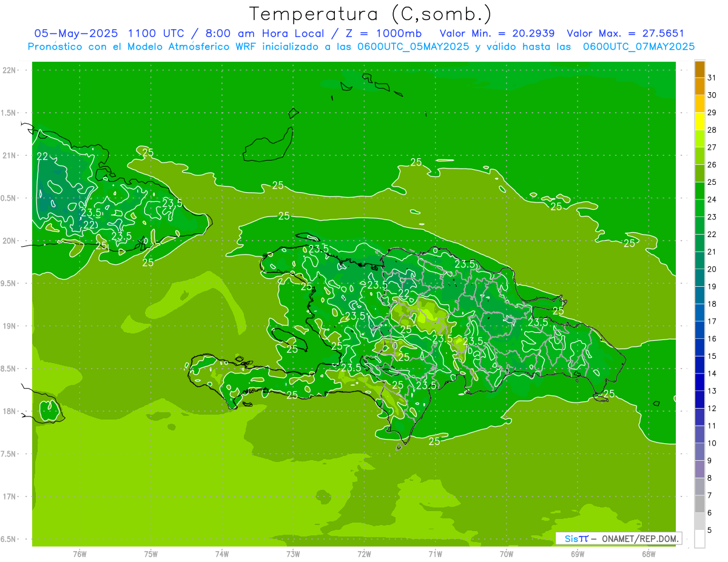Click the '70W' longitude label

(507, 554)
